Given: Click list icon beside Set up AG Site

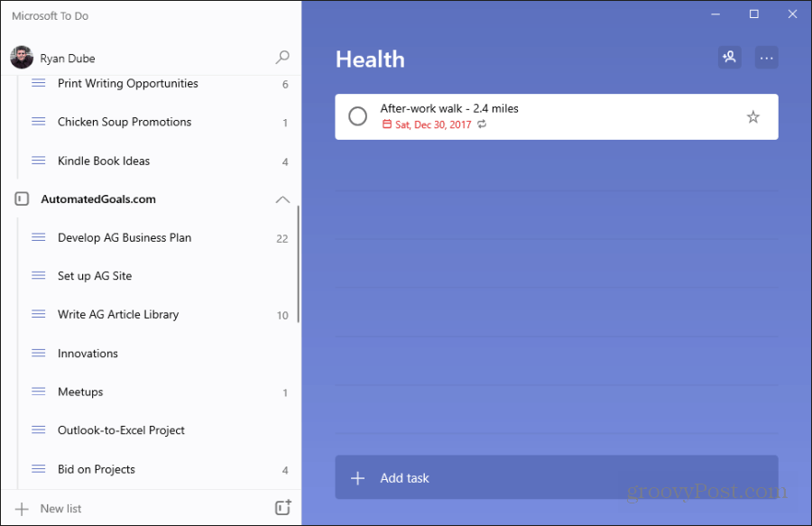Looking at the screenshot, I should coord(38,275).
